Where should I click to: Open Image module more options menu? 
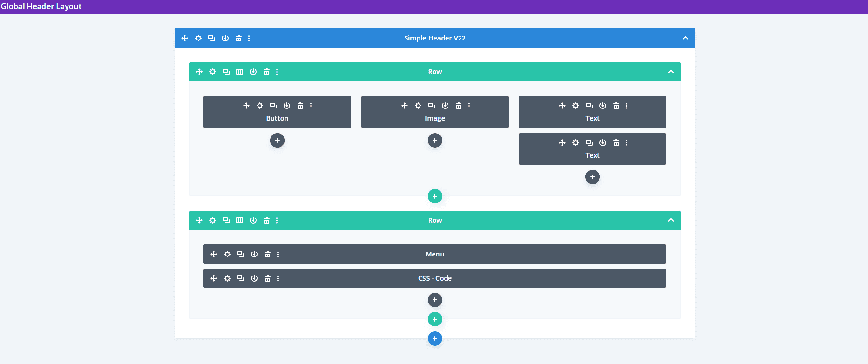[469, 106]
